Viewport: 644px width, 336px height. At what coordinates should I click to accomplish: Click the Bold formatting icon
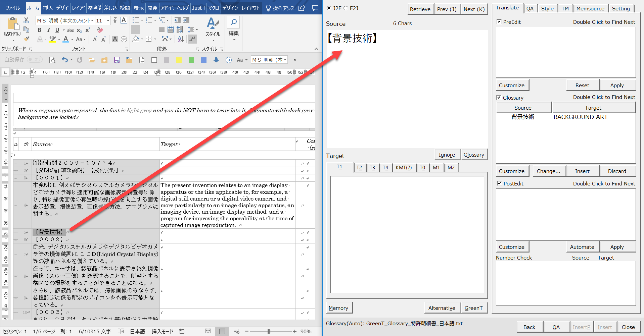pos(40,30)
